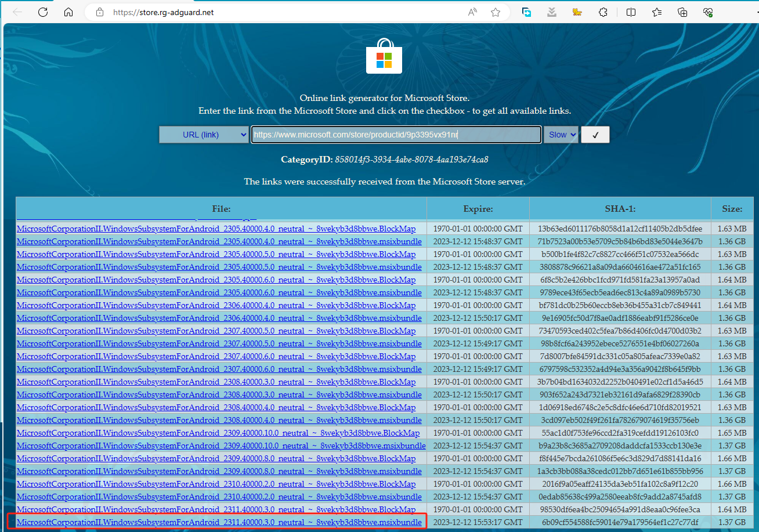The image size is (759, 532).
Task: Open the 2307.40000.5.0 msixbundle link
Action: [219, 343]
